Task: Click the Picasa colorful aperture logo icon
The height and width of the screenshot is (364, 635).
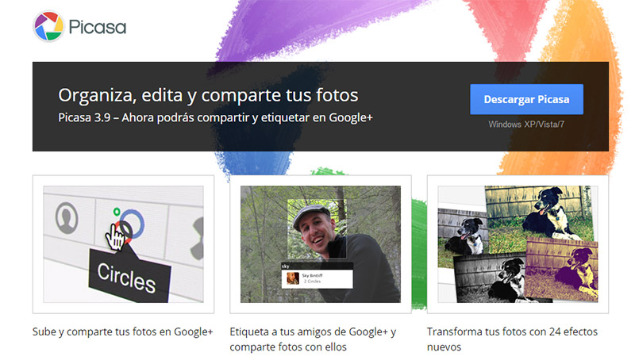Action: point(48,26)
